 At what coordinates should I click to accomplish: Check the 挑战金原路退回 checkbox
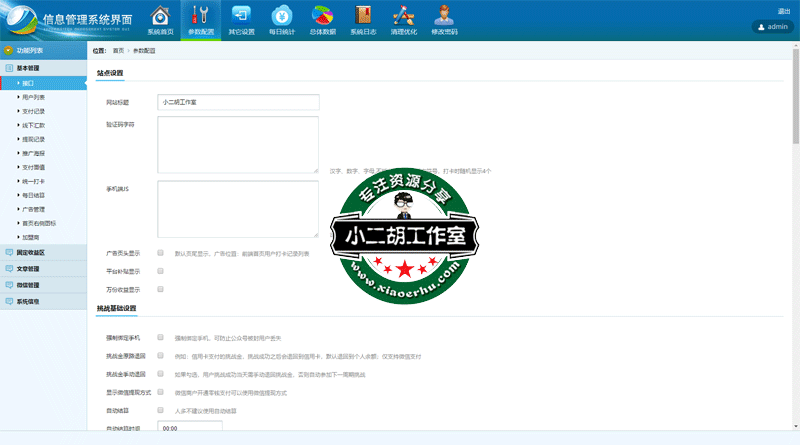pos(160,356)
